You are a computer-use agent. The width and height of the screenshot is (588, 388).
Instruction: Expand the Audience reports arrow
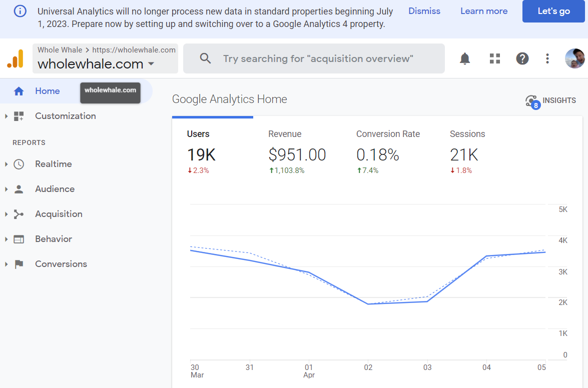(x=6, y=189)
